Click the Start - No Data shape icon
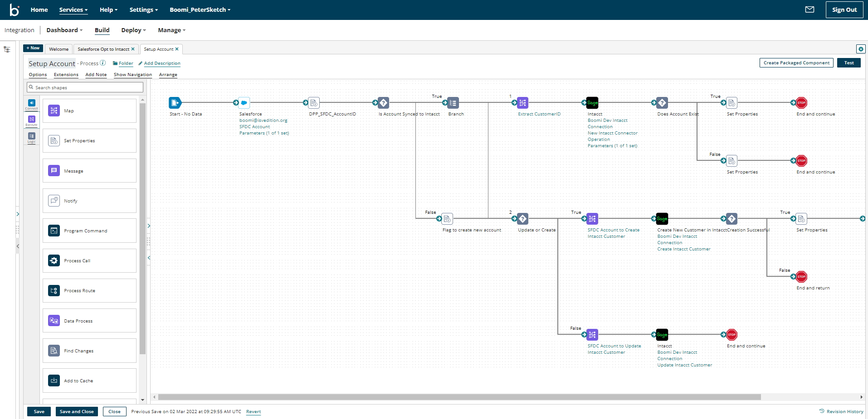 pos(175,103)
